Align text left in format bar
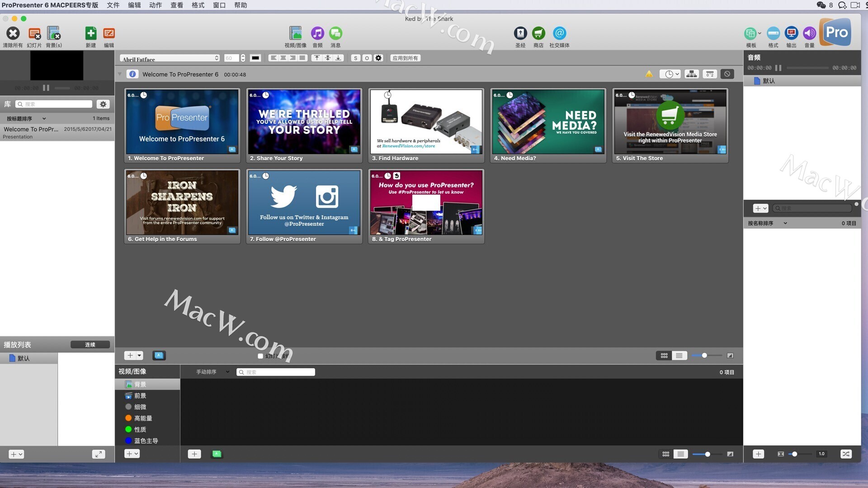The height and width of the screenshot is (488, 868). pyautogui.click(x=273, y=58)
